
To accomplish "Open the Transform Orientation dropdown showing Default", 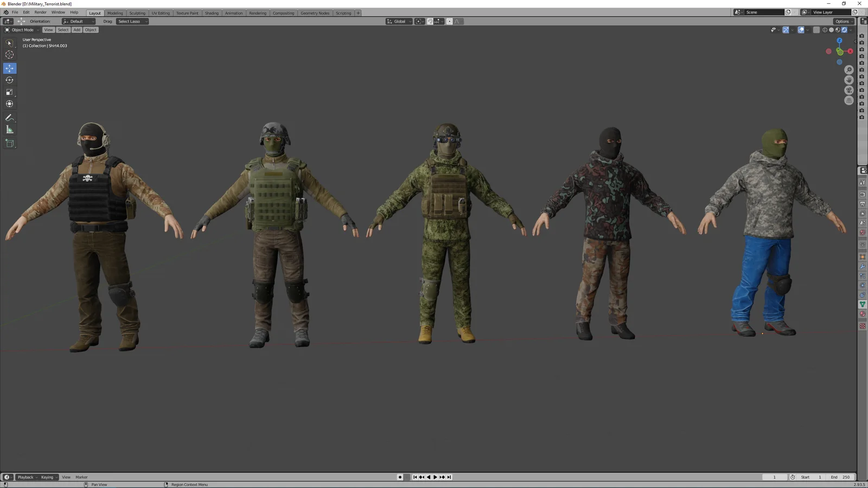I will (x=78, y=21).
